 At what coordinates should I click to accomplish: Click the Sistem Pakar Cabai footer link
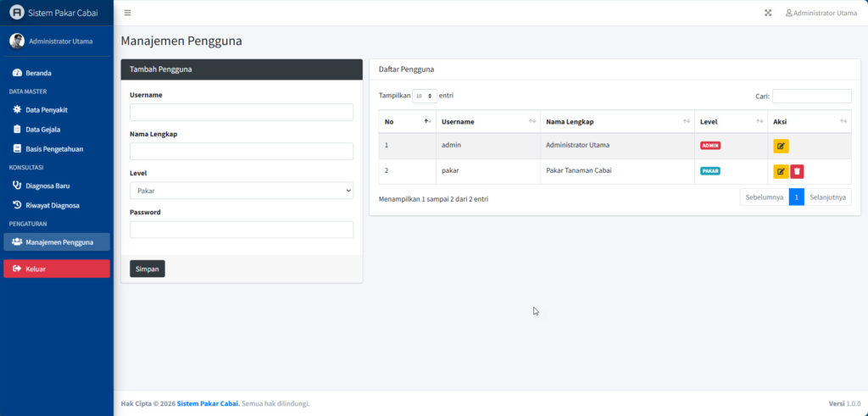208,403
